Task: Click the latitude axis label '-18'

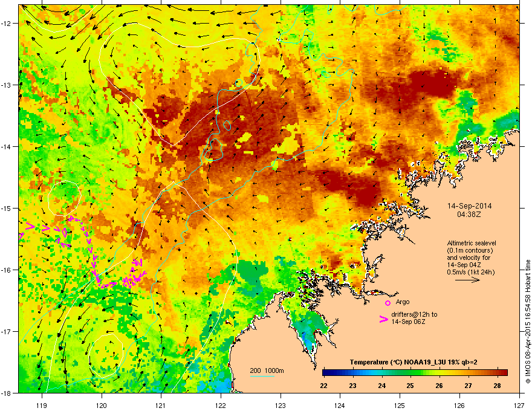Action: pyautogui.click(x=6, y=393)
